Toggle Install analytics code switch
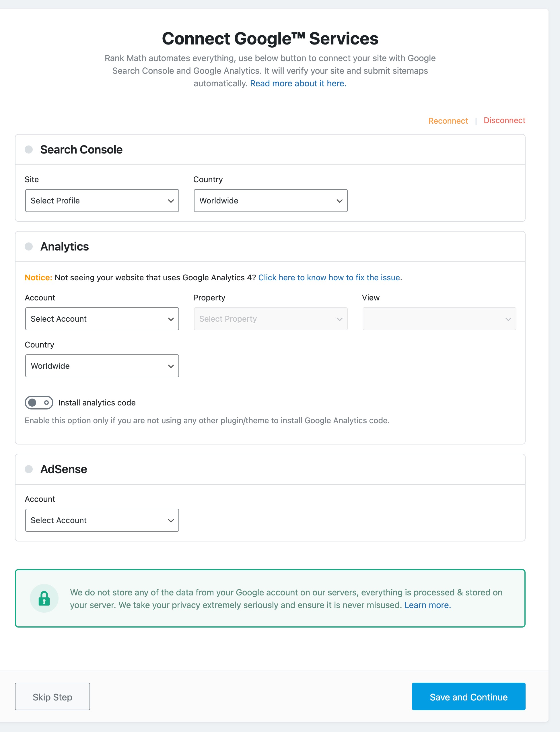560x732 pixels. pyautogui.click(x=39, y=403)
